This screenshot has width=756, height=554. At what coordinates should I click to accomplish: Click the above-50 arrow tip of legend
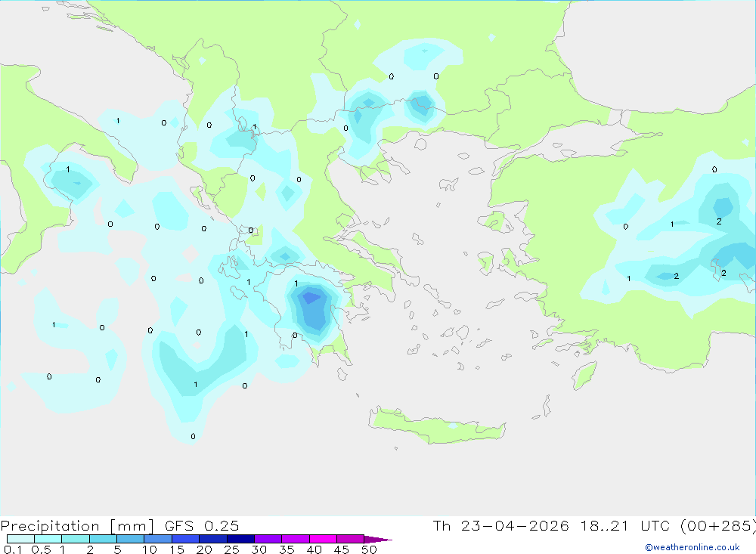377,540
